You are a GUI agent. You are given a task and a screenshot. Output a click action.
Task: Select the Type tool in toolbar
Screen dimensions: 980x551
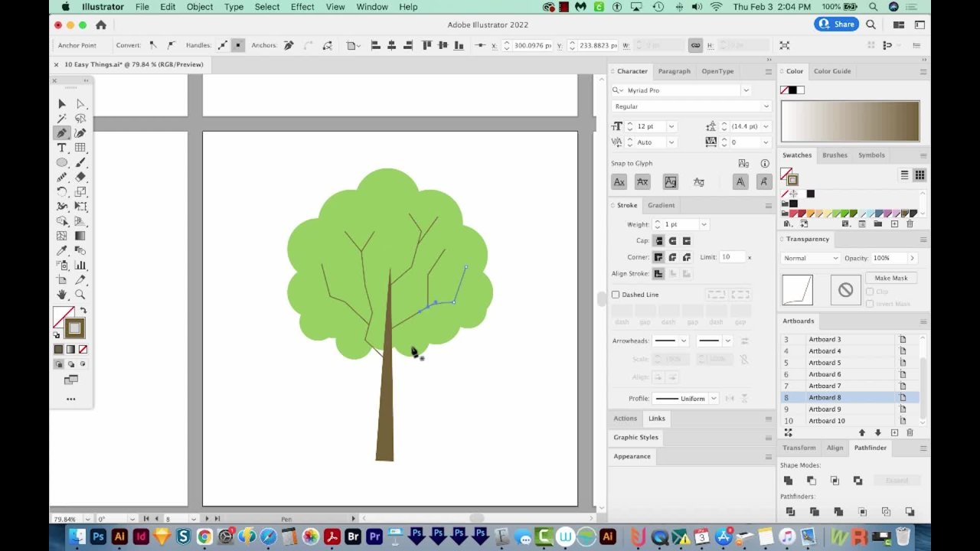(62, 148)
